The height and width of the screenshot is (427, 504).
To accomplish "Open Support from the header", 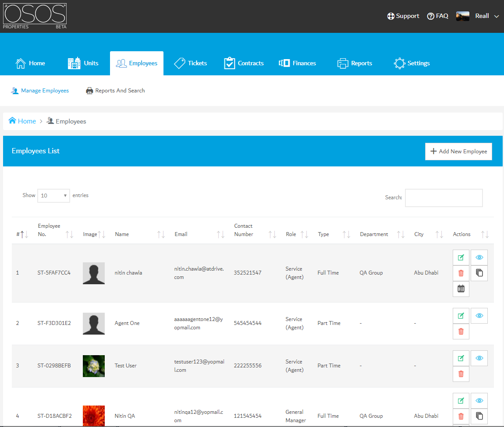I will click(403, 16).
